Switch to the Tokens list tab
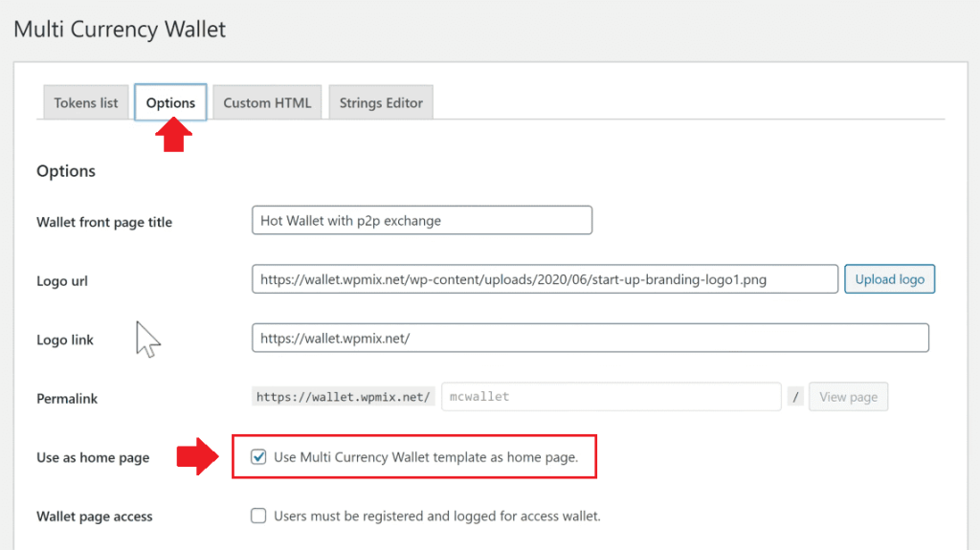The height and width of the screenshot is (550, 980). (x=85, y=102)
